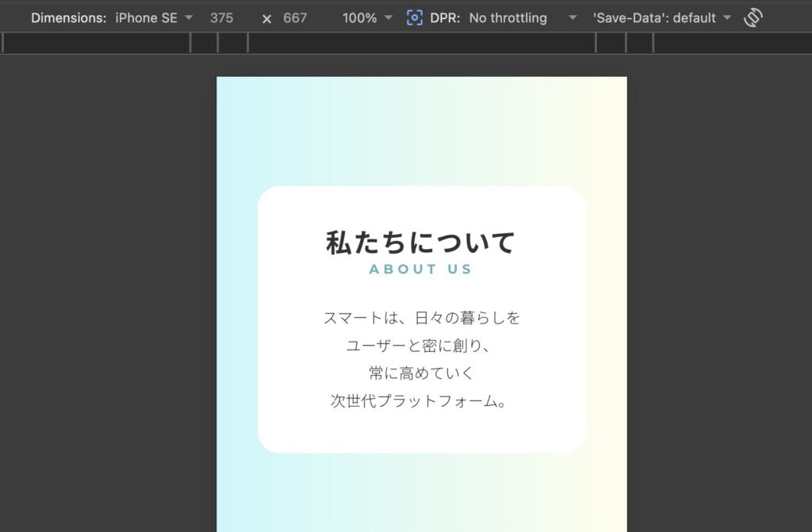Open the 100% zoom level dropdown
812x532 pixels.
(x=365, y=17)
